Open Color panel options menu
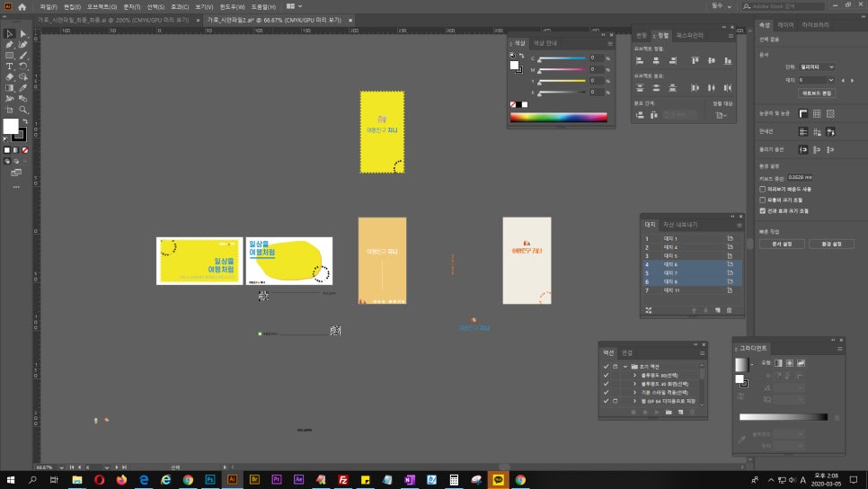Screen dimensions: 868x489 (x=609, y=44)
